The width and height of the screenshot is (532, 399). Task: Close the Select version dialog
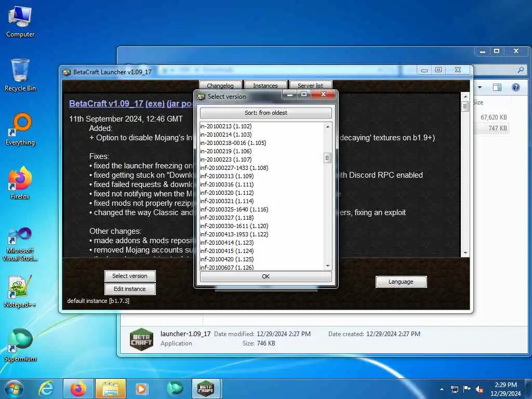click(323, 94)
